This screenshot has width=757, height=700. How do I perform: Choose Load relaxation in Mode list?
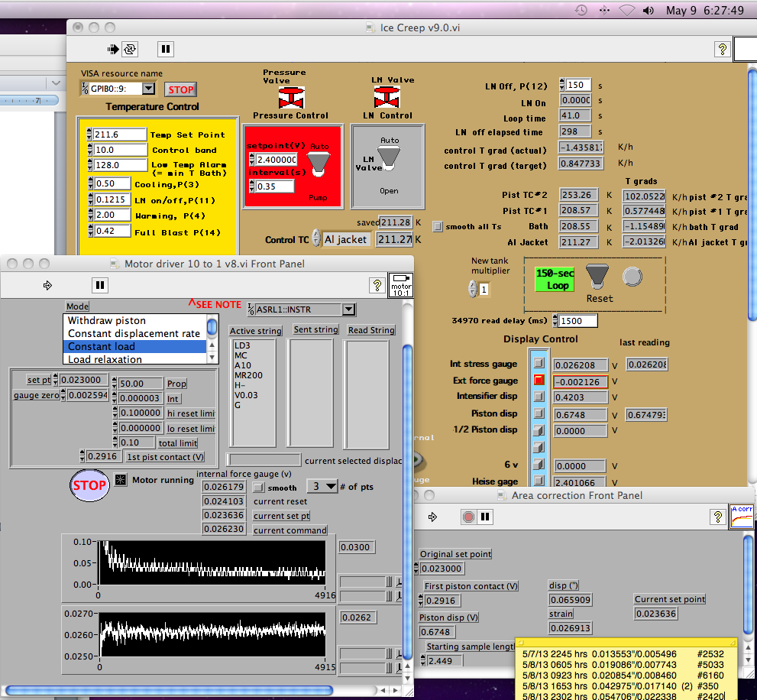[x=105, y=359]
